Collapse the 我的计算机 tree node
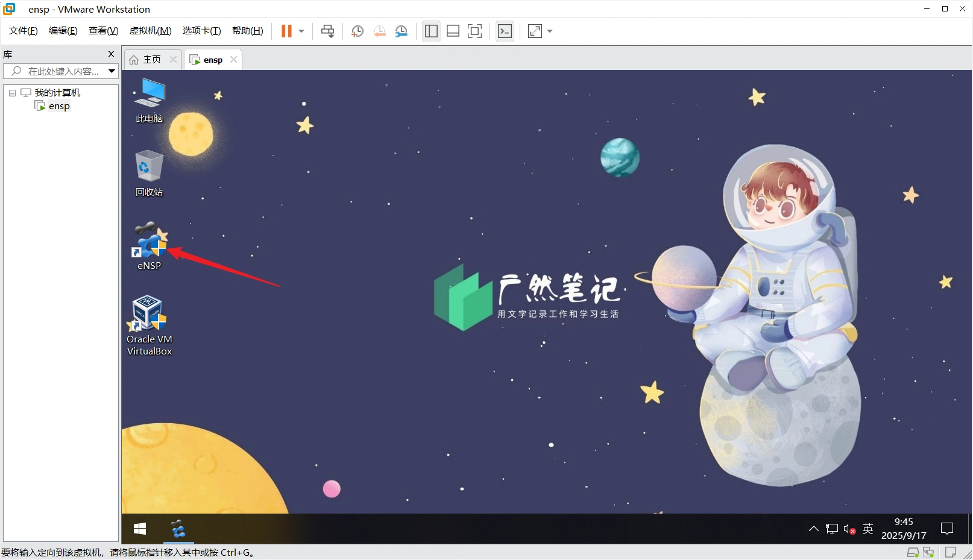The image size is (973, 560). tap(12, 93)
